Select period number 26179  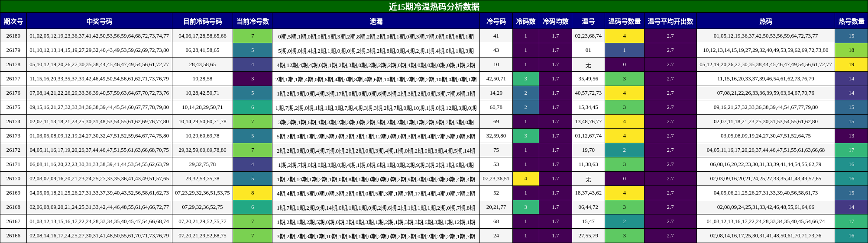click(x=13, y=50)
